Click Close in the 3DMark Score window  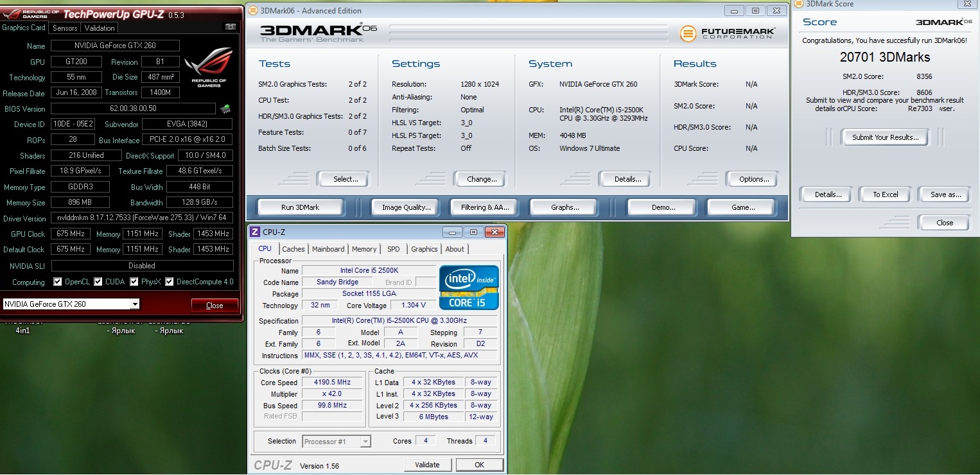pos(945,223)
